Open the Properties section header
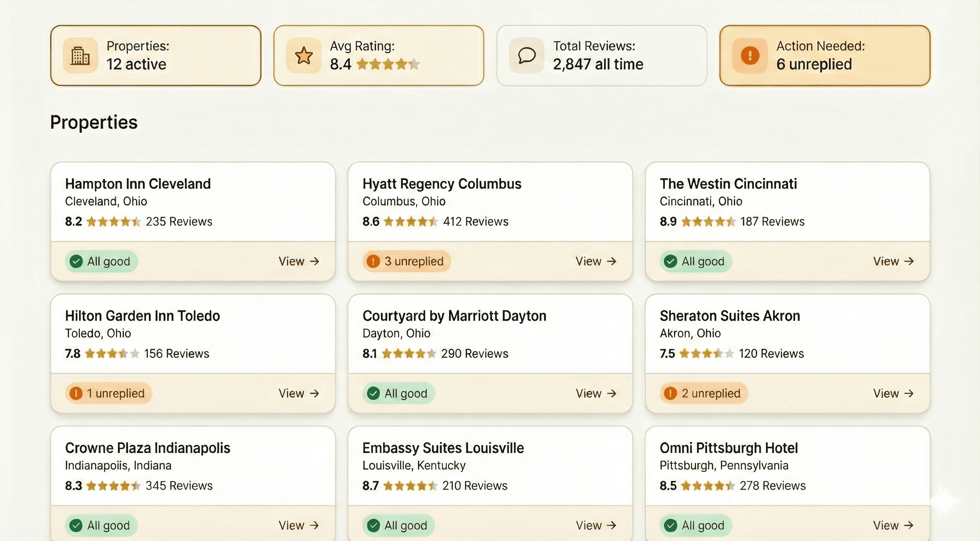Image resolution: width=980 pixels, height=541 pixels. [94, 122]
